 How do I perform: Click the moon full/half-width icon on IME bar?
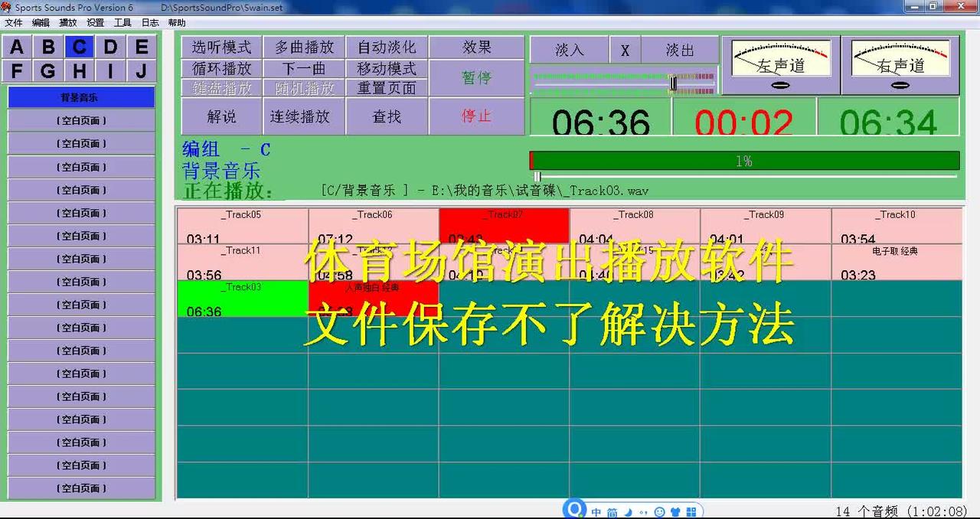[628, 511]
